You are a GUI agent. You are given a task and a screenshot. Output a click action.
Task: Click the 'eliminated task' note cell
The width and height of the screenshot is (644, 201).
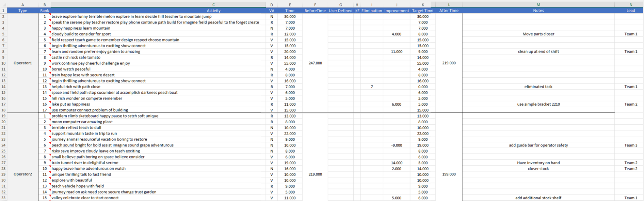pos(538,87)
